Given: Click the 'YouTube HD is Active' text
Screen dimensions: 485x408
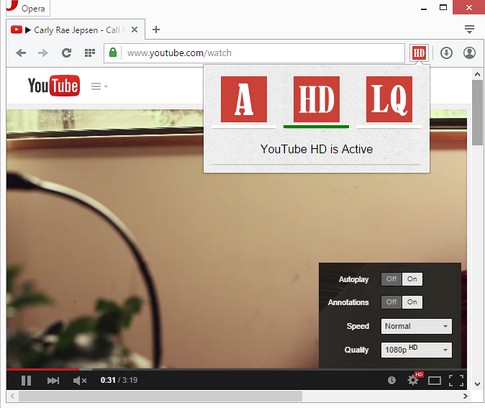Looking at the screenshot, I should [316, 149].
